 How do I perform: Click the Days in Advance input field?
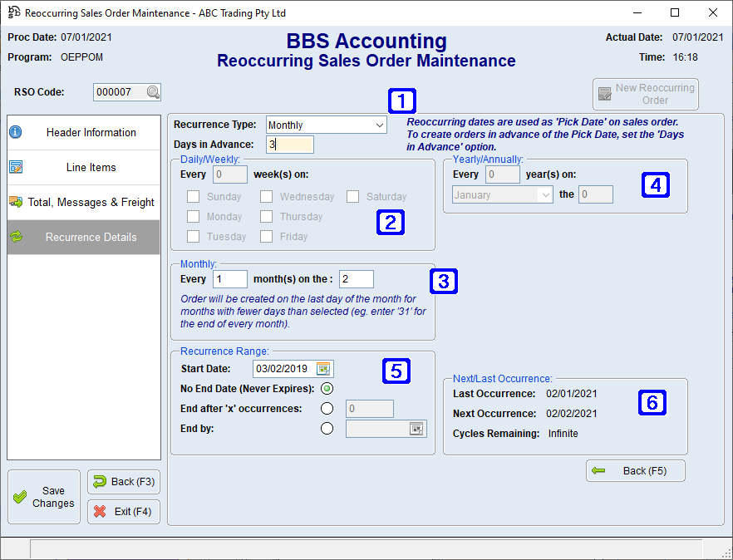pyautogui.click(x=290, y=144)
